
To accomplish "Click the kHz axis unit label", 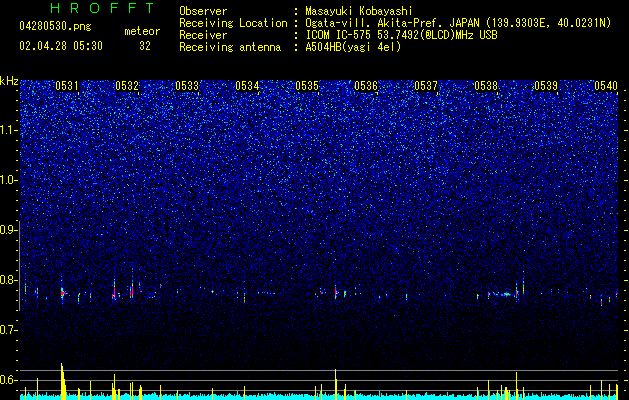I will click(x=9, y=81).
